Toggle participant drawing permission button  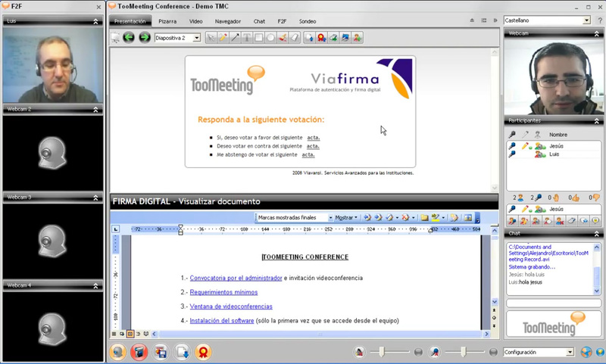(524, 221)
